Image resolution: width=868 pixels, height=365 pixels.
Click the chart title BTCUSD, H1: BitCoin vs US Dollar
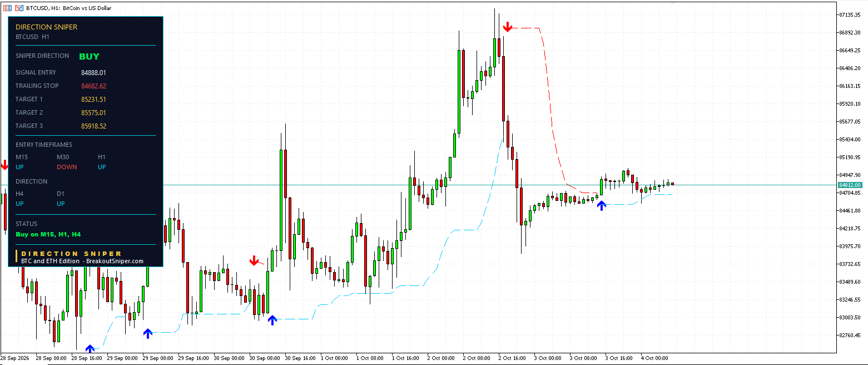(69, 8)
